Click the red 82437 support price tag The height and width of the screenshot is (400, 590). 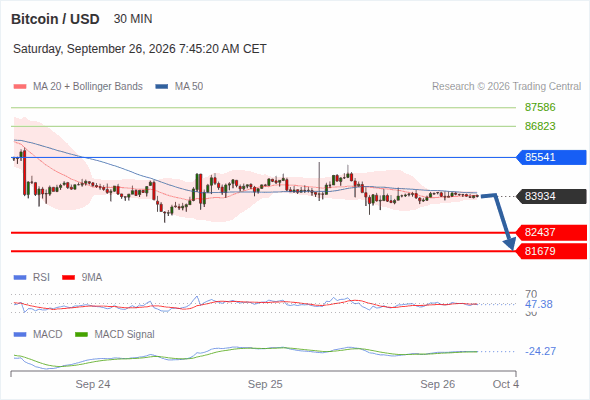551,233
